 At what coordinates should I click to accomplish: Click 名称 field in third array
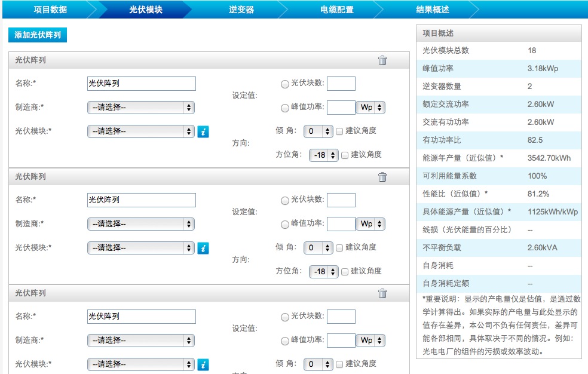pyautogui.click(x=142, y=317)
